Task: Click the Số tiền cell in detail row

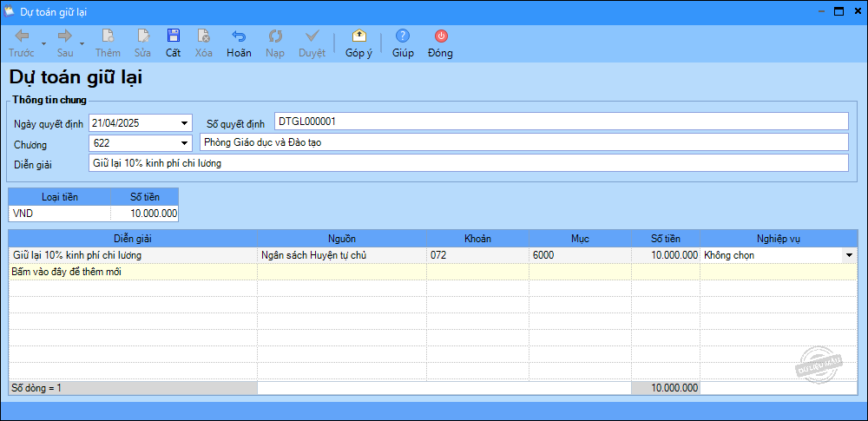Action: (x=666, y=255)
